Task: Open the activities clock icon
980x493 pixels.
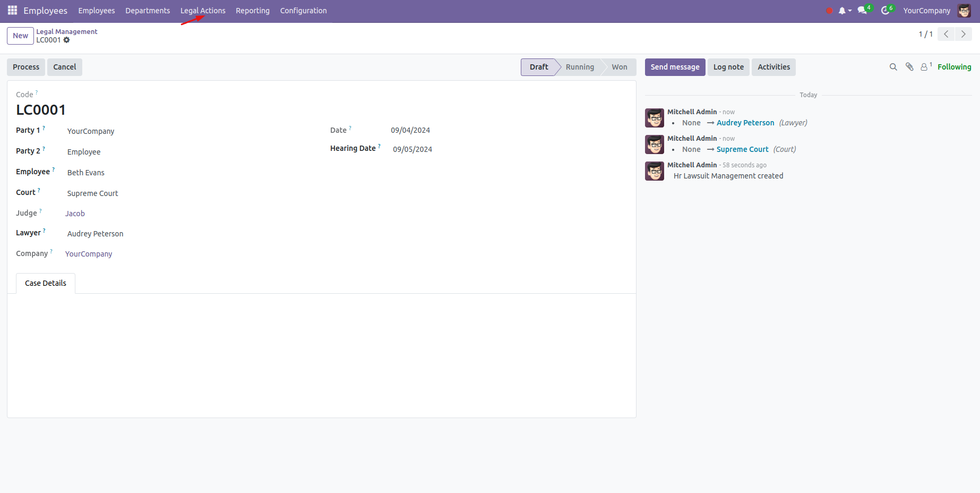Action: [886, 11]
